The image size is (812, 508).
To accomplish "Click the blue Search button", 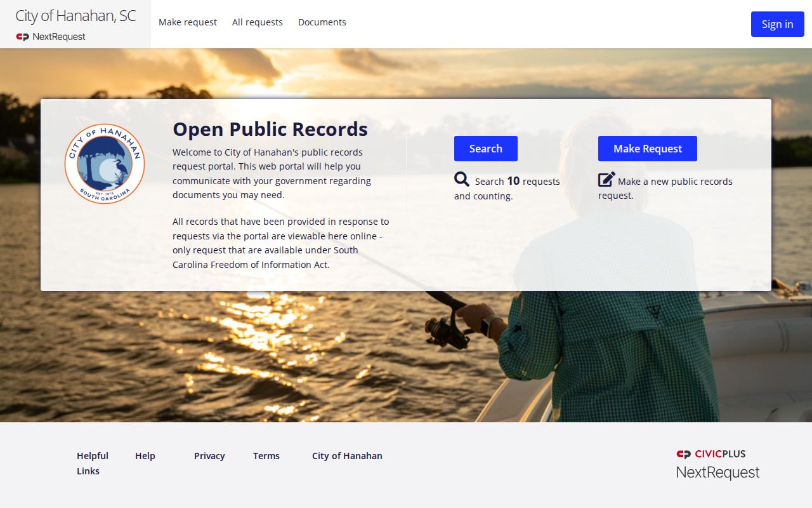I will [x=486, y=149].
